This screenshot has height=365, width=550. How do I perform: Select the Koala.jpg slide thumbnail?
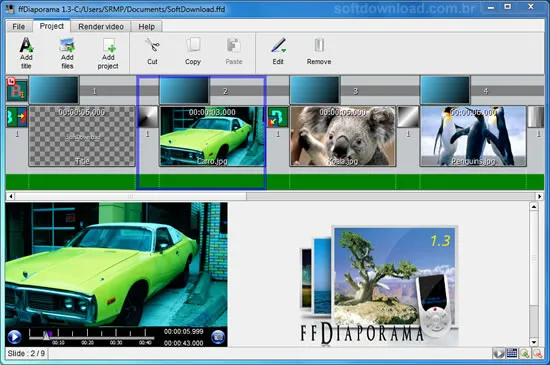[343, 136]
